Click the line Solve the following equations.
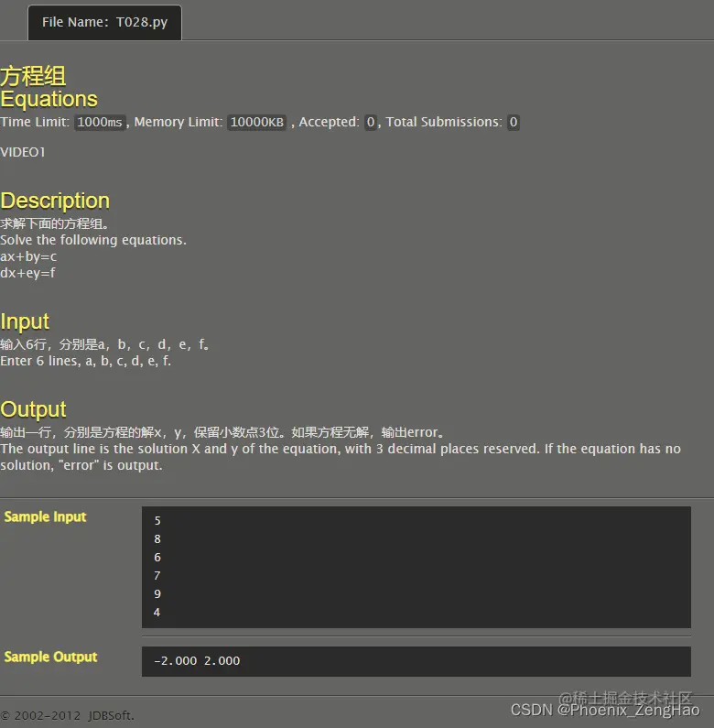 click(x=93, y=240)
